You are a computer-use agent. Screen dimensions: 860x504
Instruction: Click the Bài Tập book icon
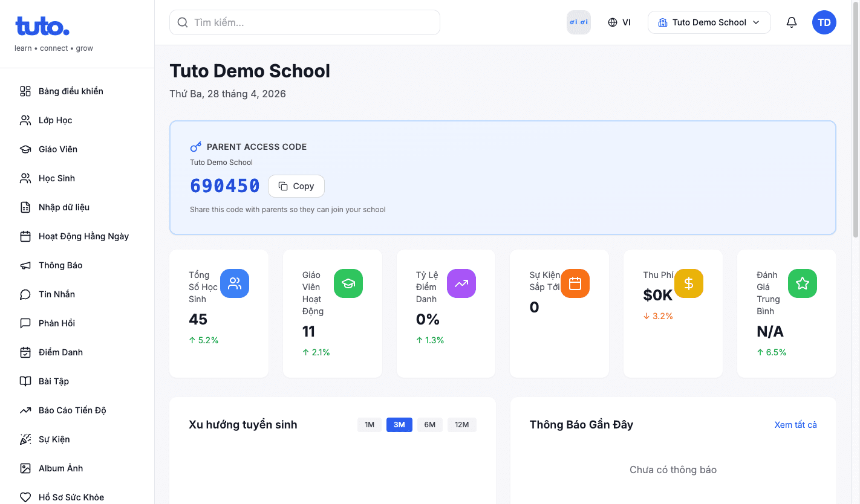[x=25, y=381]
